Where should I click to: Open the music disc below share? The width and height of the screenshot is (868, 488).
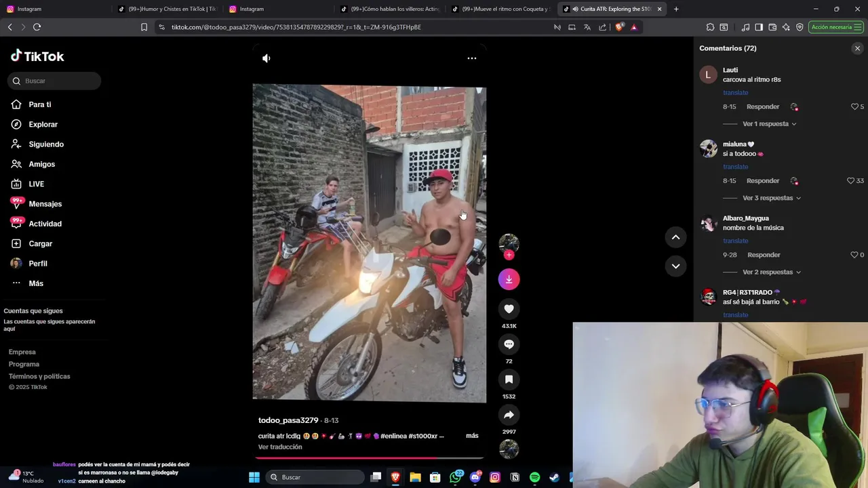(509, 449)
